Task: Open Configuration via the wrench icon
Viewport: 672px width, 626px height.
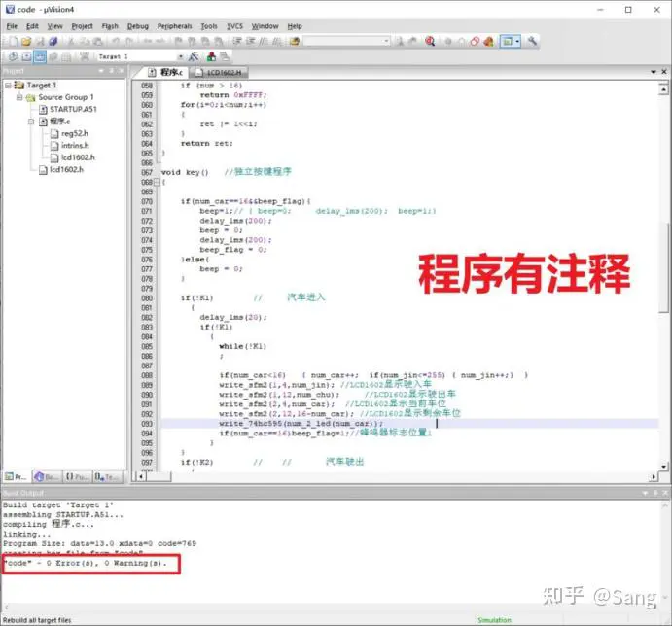Action: [532, 41]
